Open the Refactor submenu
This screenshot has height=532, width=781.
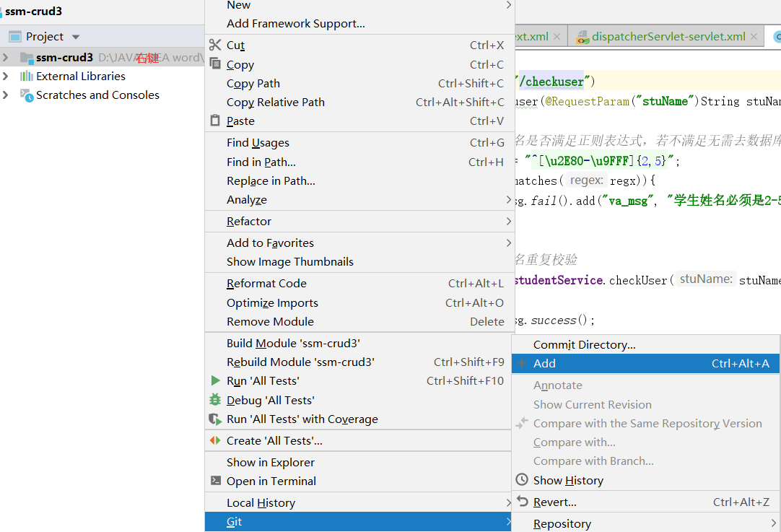pos(358,221)
